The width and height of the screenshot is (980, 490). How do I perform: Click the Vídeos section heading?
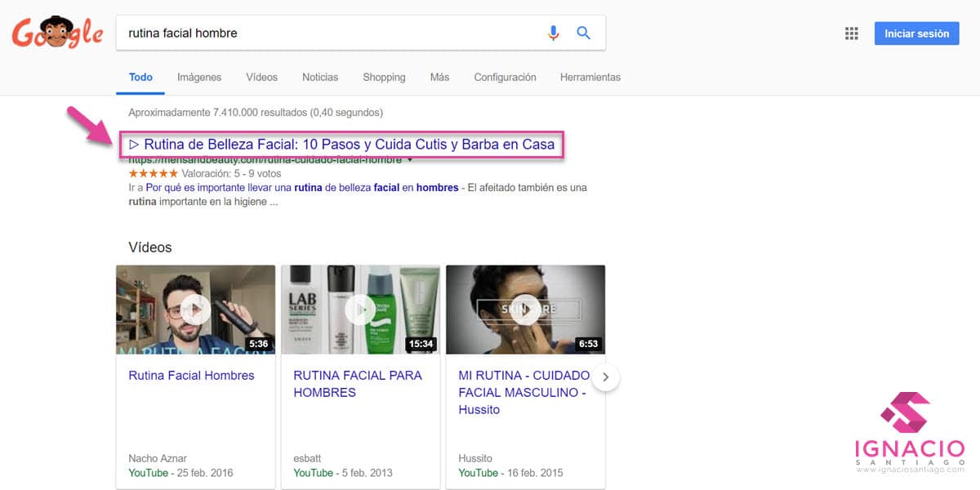(x=150, y=247)
